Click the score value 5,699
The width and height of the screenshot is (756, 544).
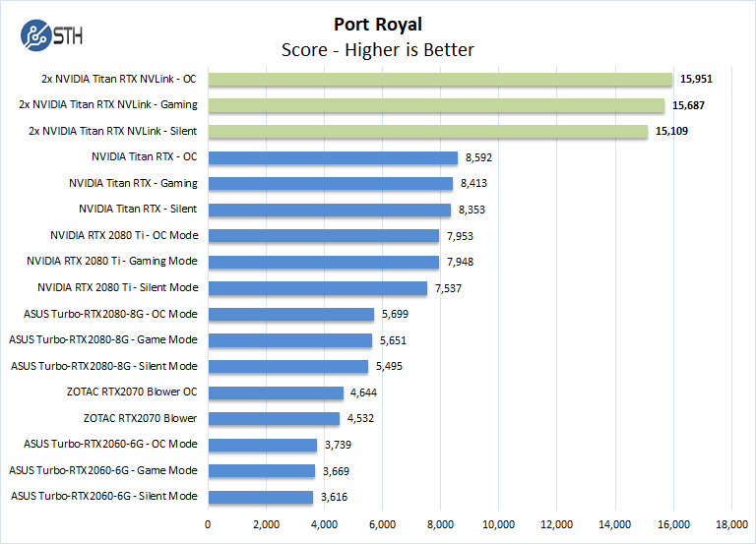click(x=395, y=314)
